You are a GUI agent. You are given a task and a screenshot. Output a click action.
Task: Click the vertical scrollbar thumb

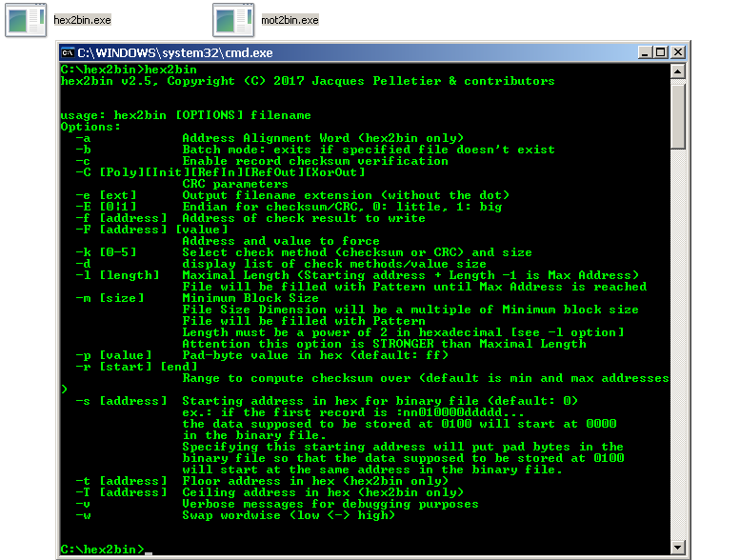pyautogui.click(x=678, y=116)
